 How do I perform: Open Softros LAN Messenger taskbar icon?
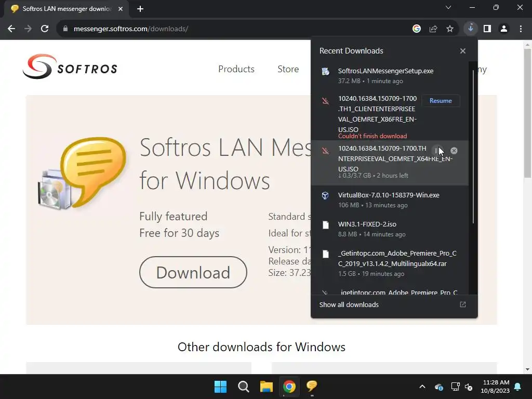point(312,386)
